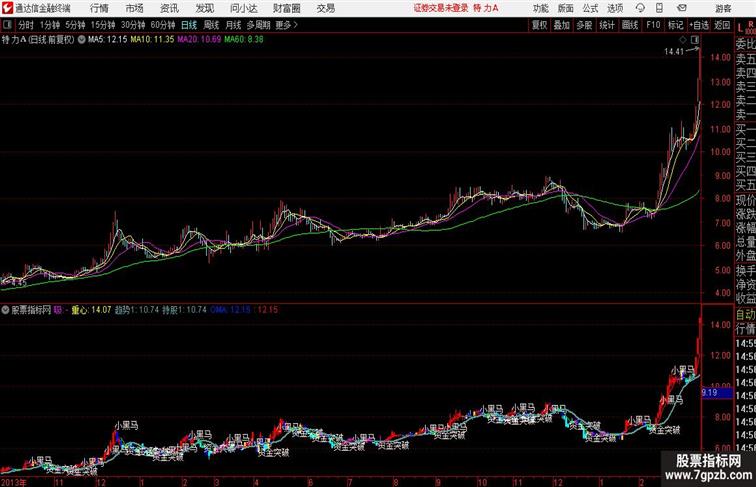Open the mail envelope icon

click(682, 8)
